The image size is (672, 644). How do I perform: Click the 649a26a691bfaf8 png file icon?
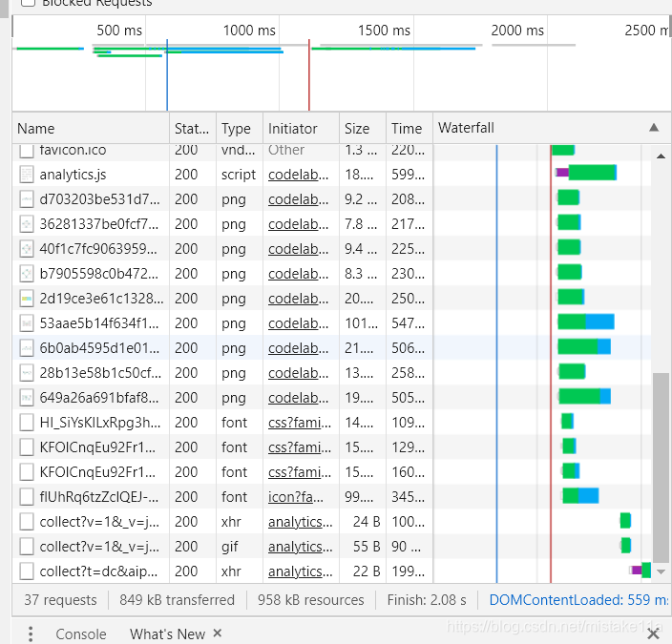click(27, 398)
